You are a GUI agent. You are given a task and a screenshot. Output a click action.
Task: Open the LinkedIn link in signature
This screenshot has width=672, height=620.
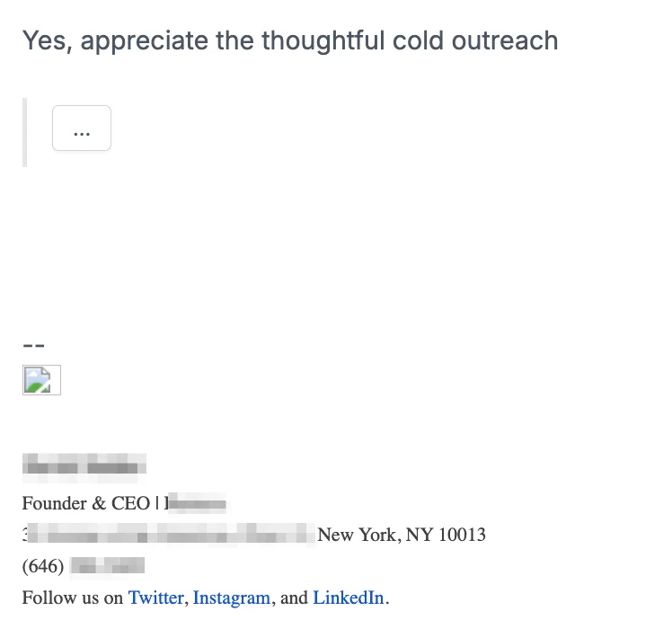[349, 598]
